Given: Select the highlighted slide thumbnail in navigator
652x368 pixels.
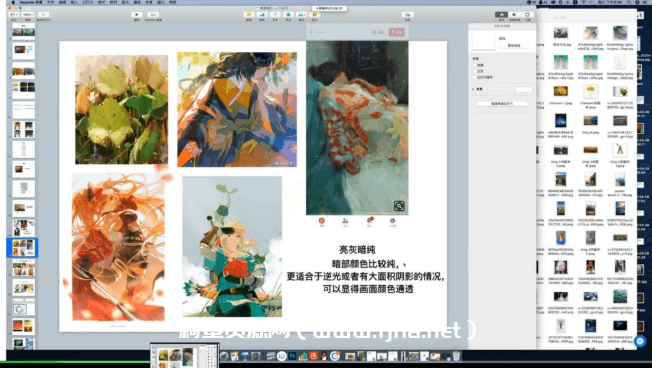Looking at the screenshot, I should [23, 247].
